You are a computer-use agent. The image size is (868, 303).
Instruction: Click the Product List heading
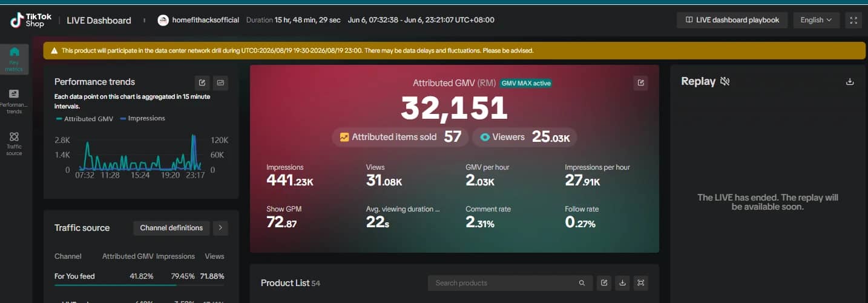click(x=284, y=283)
